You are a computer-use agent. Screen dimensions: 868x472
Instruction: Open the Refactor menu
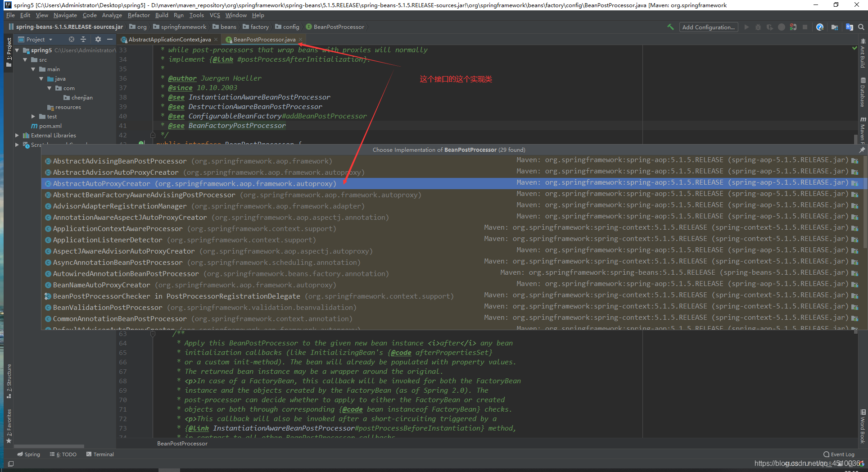tap(139, 15)
